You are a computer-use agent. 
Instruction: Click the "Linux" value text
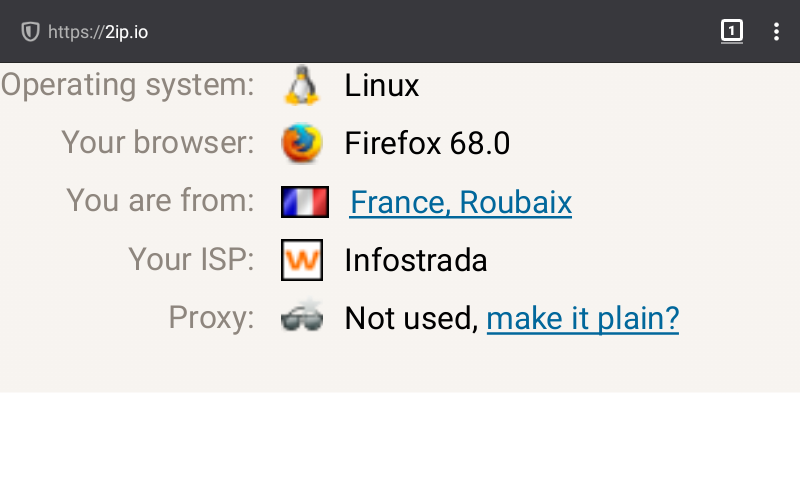point(382,86)
